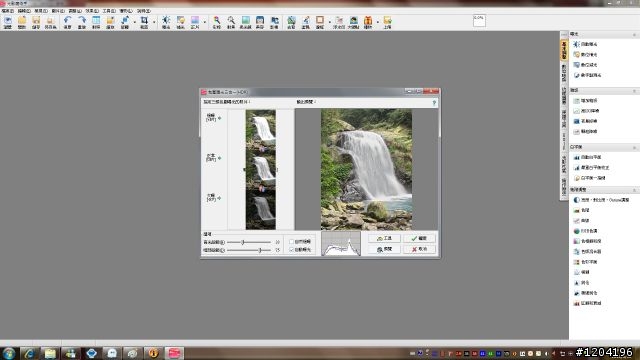Click the landscape picture icon beside Sharpen
This screenshot has width=640, height=360.
pyautogui.click(x=245, y=22)
